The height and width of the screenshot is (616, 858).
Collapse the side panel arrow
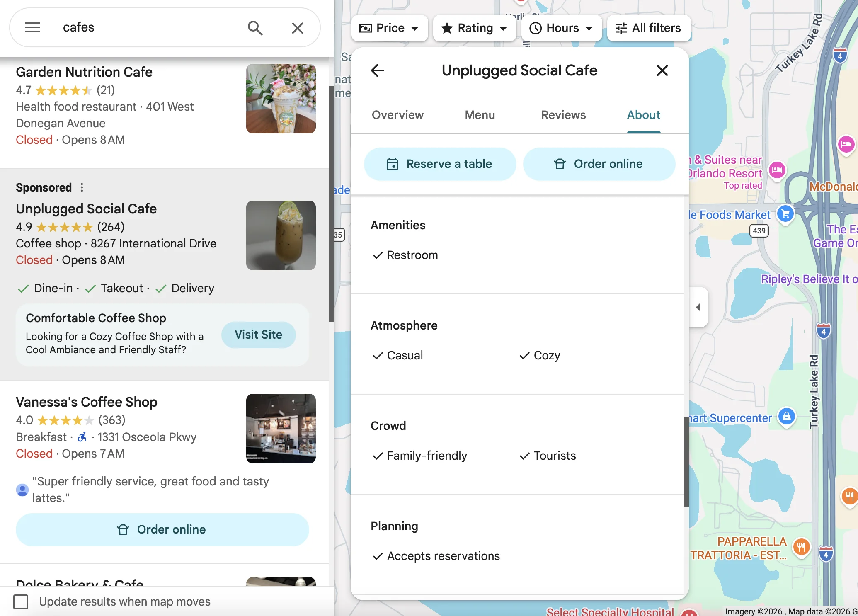(x=698, y=307)
